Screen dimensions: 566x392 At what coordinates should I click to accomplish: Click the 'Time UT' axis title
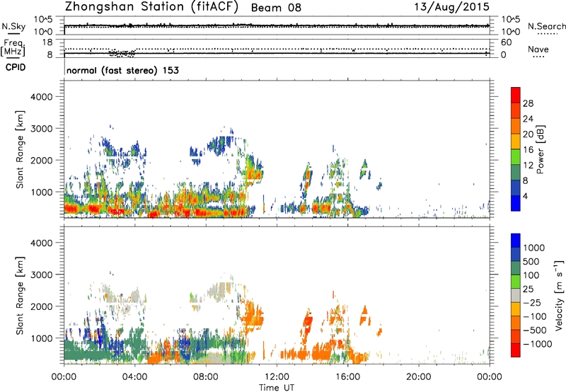pos(277,388)
